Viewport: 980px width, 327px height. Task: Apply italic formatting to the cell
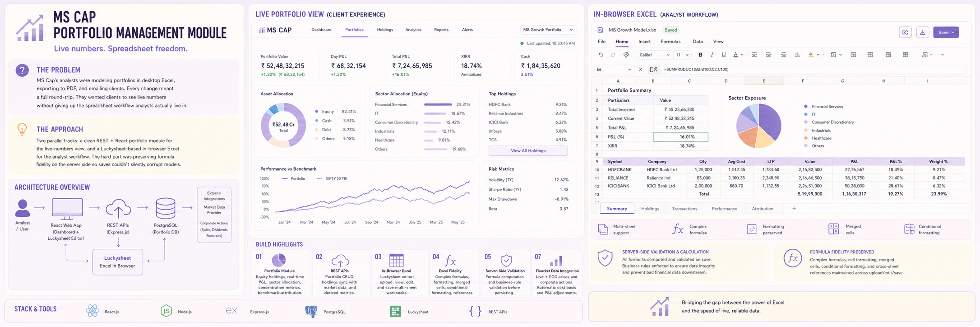[712, 55]
